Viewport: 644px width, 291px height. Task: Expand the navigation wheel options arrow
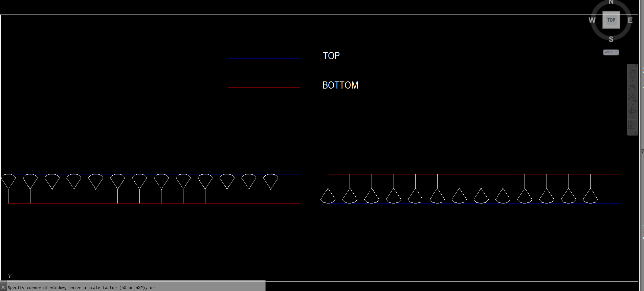632,81
